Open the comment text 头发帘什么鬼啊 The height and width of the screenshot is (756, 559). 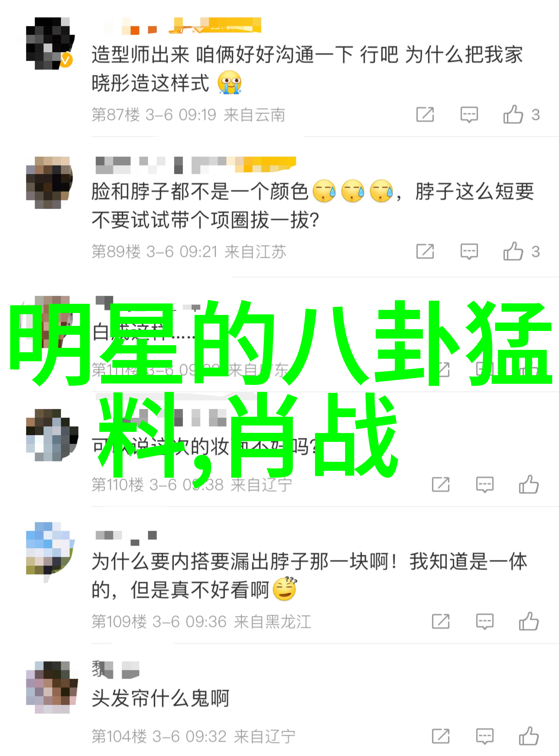[160, 698]
